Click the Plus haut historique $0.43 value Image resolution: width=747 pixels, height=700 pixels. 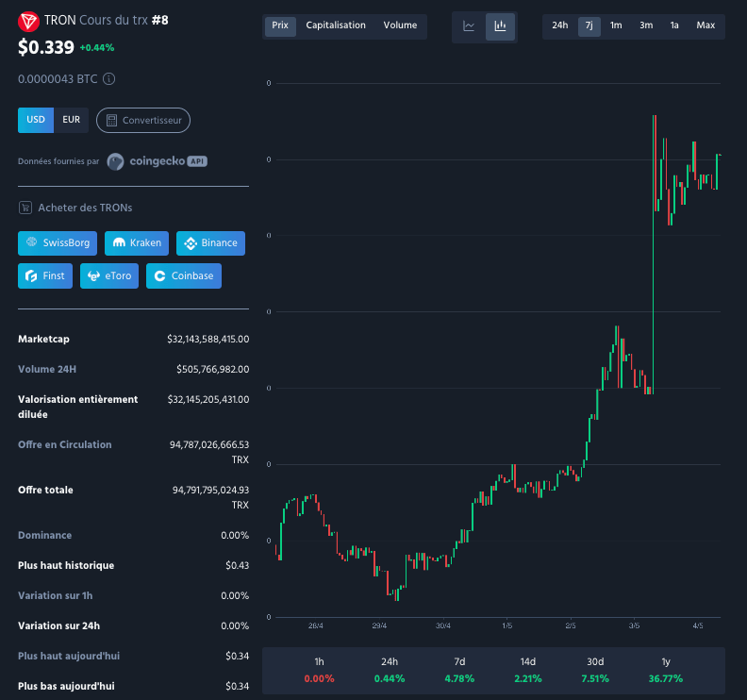tap(238, 566)
